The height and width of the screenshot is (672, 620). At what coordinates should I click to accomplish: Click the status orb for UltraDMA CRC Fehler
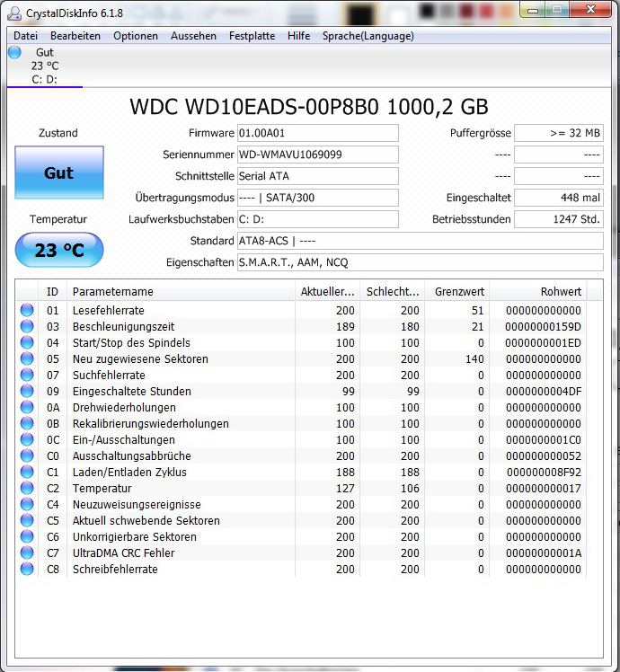tap(27, 553)
